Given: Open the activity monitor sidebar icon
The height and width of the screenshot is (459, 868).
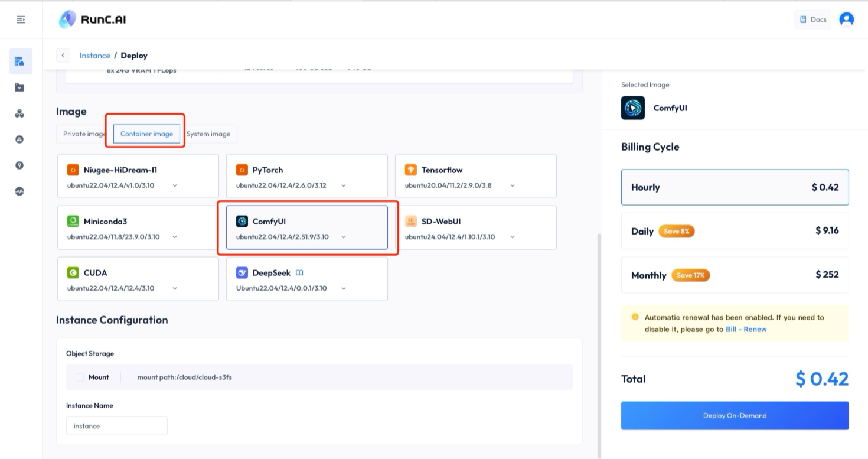Looking at the screenshot, I should point(19,191).
